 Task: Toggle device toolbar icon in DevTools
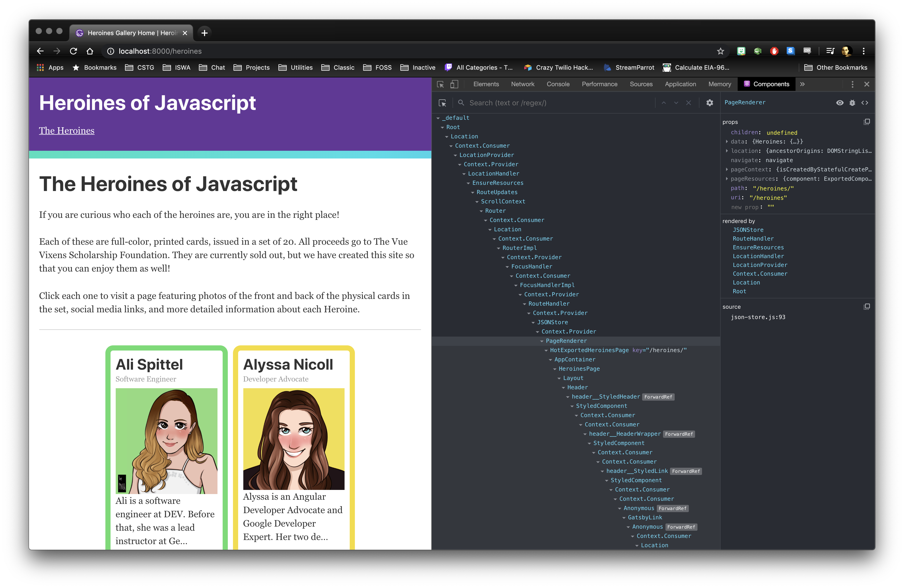tap(454, 84)
